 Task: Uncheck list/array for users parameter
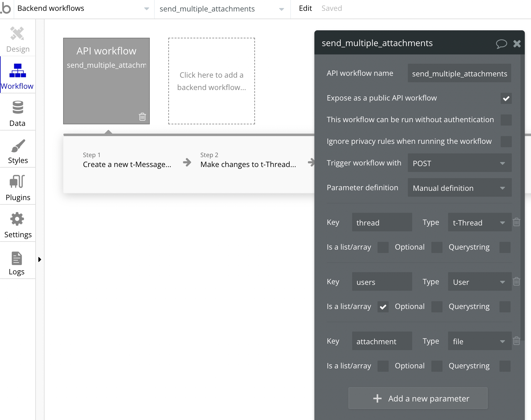coord(383,307)
